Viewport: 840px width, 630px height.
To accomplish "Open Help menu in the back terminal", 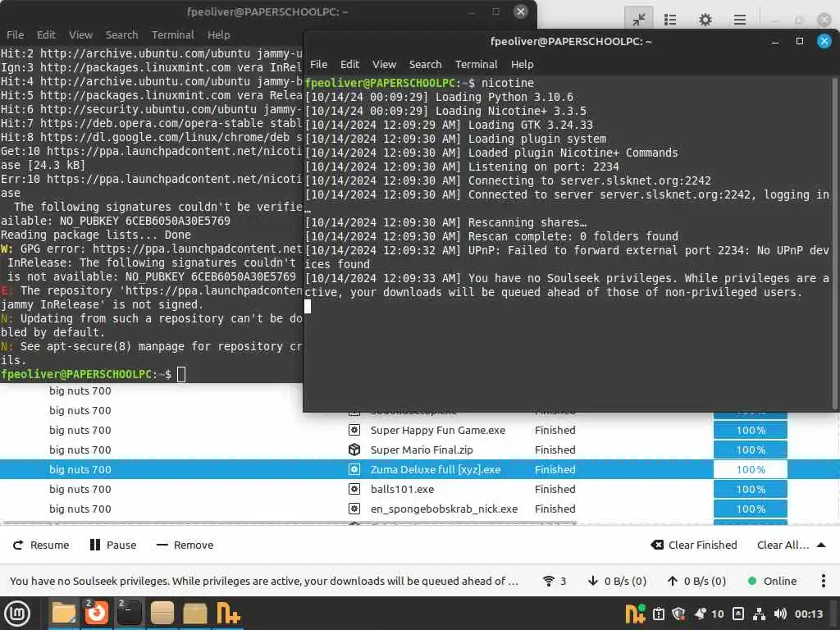I will click(x=218, y=34).
